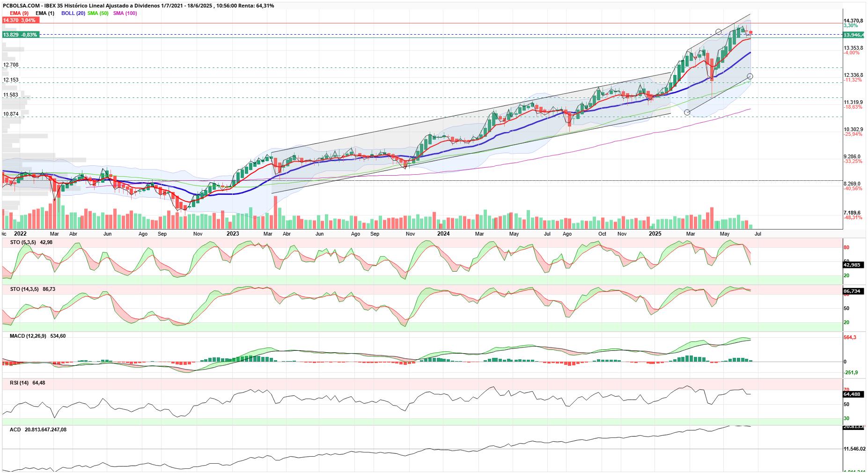The image size is (868, 474).
Task: Click the 86,734 stochastic value tag
Action: [852, 291]
